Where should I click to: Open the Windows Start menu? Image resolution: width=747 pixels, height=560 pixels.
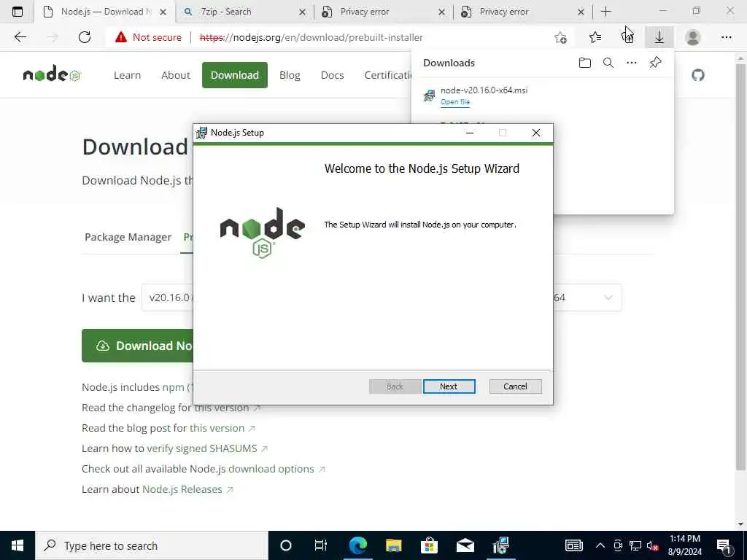(18, 545)
